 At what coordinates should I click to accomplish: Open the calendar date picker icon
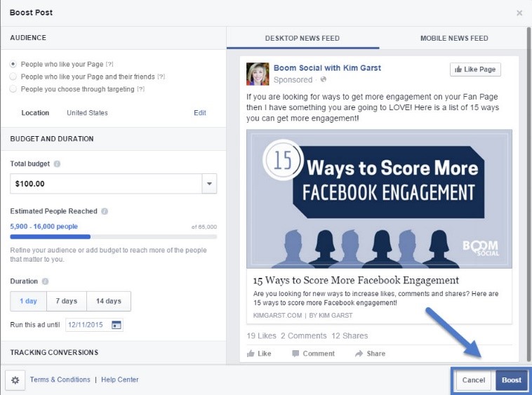tap(117, 325)
